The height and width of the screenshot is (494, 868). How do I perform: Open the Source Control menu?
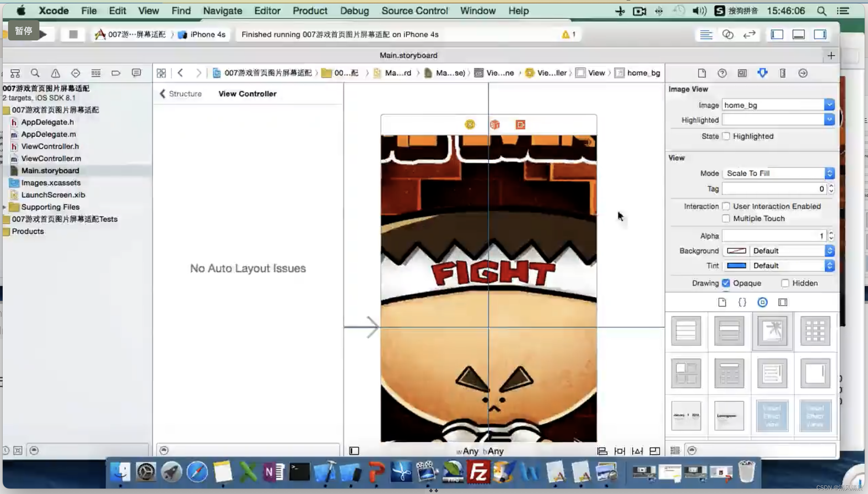pyautogui.click(x=414, y=11)
